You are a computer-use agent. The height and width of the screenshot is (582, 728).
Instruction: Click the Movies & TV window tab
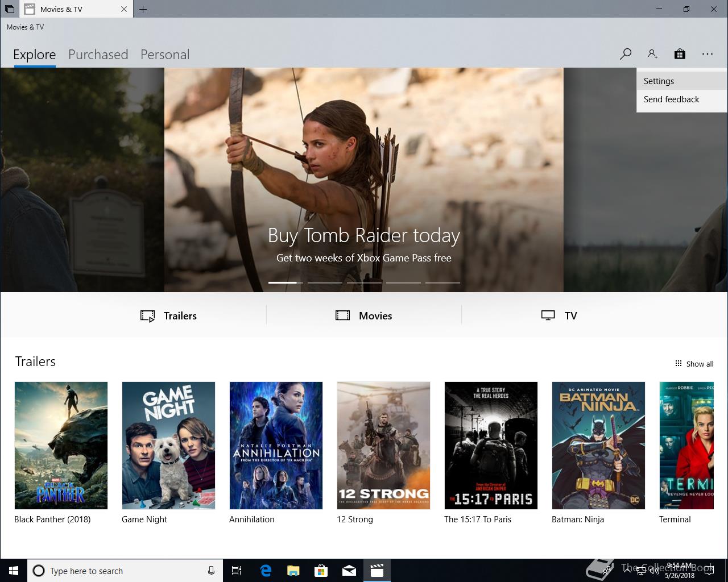[x=76, y=9]
